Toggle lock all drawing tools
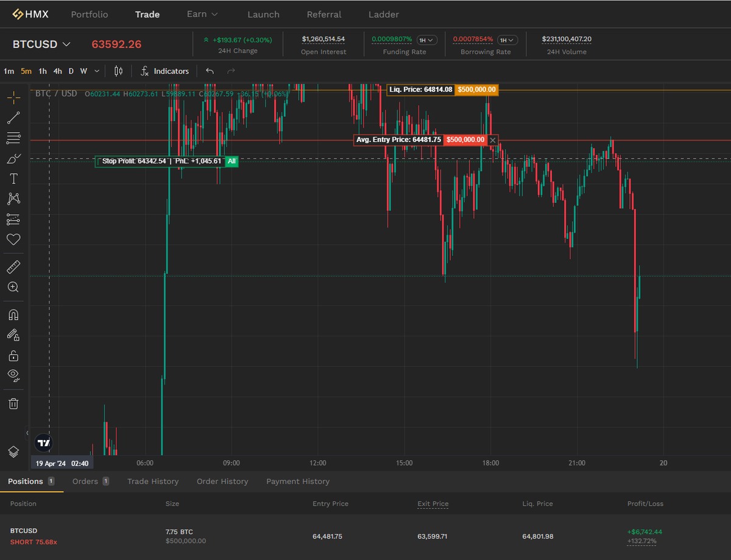Viewport: 731px width, 560px height. tap(13, 355)
